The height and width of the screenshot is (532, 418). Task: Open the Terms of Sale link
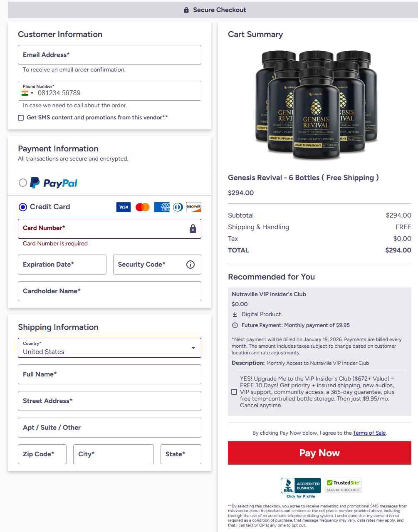(x=369, y=433)
